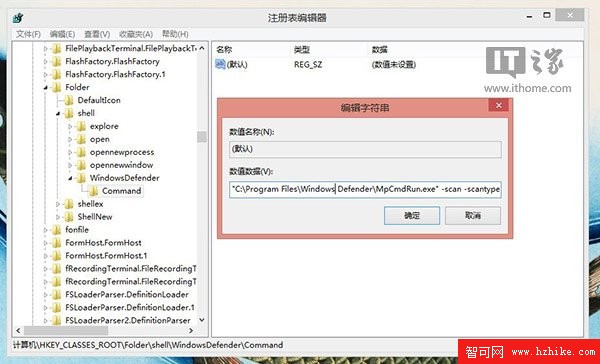Select FSLoaderParser.DefinitionLoader key
The width and height of the screenshot is (600, 364).
click(x=127, y=295)
